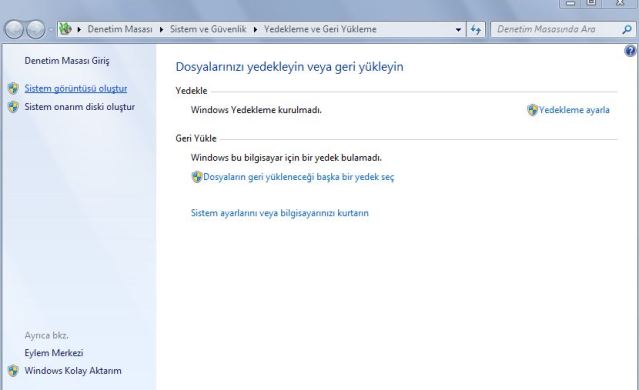The width and height of the screenshot is (639, 390).
Task: Open Windows Kolay Aktarım link
Action: click(73, 371)
